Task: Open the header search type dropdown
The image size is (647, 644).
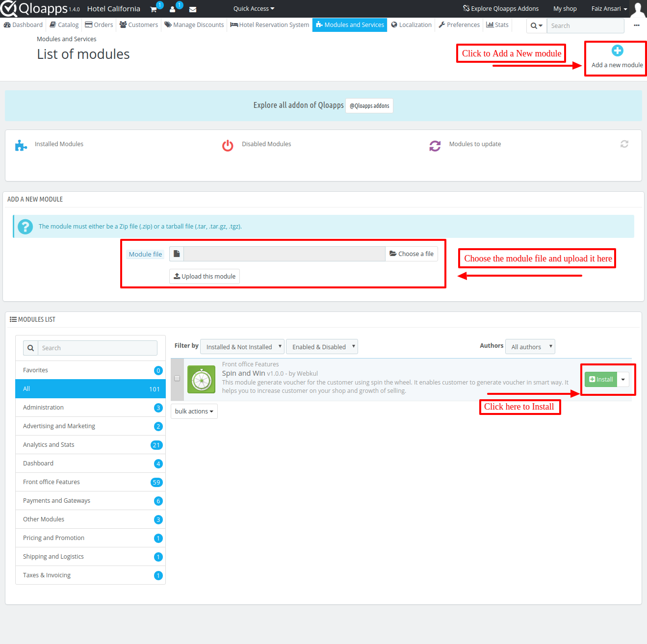Action: 537,26
